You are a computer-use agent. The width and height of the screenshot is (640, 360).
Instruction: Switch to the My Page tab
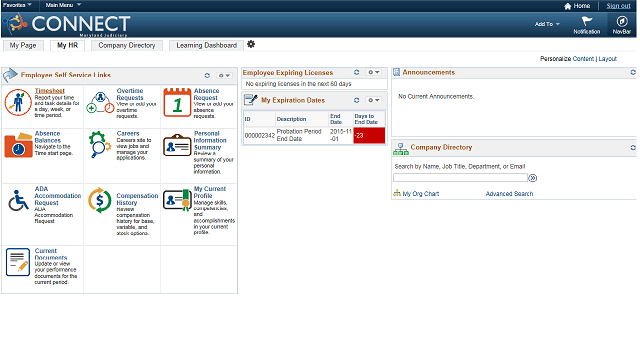(x=23, y=45)
